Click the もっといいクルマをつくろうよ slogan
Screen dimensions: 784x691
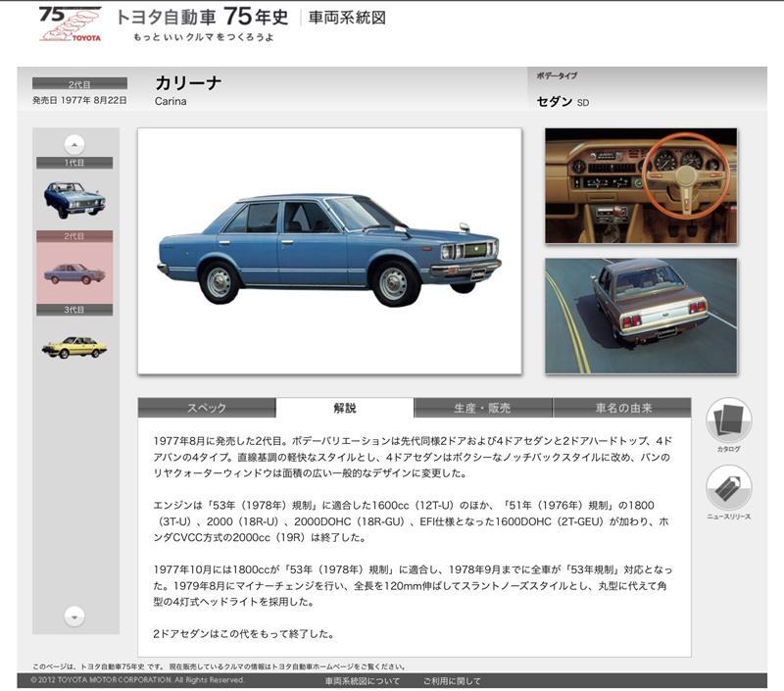pyautogui.click(x=204, y=37)
